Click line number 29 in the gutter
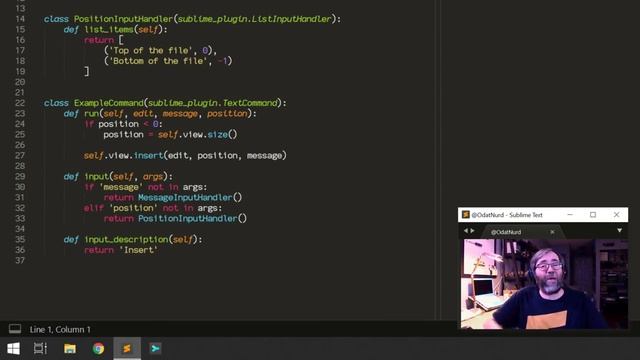 coord(20,176)
